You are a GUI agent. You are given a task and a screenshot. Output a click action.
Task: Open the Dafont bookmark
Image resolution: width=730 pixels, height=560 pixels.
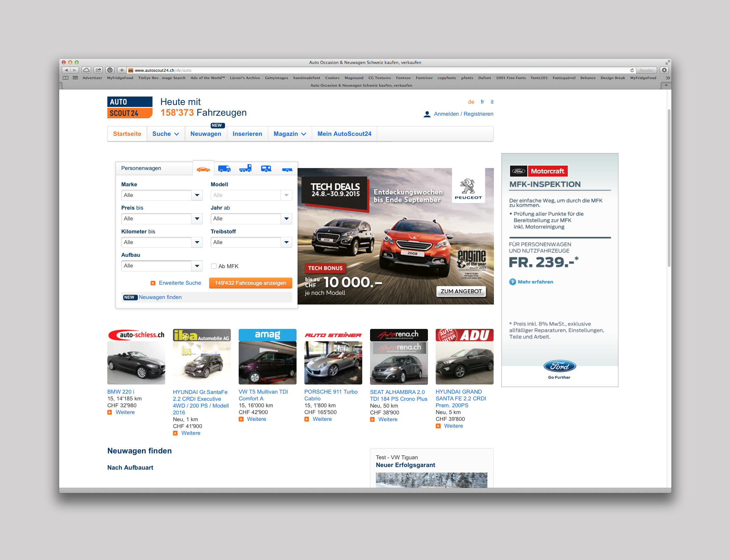484,78
